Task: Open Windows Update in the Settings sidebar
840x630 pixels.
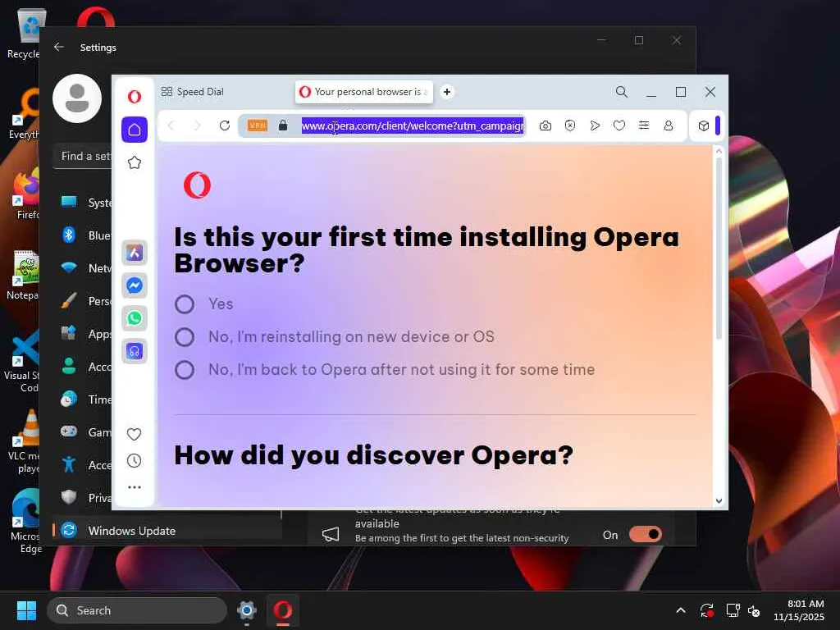Action: coord(167,531)
